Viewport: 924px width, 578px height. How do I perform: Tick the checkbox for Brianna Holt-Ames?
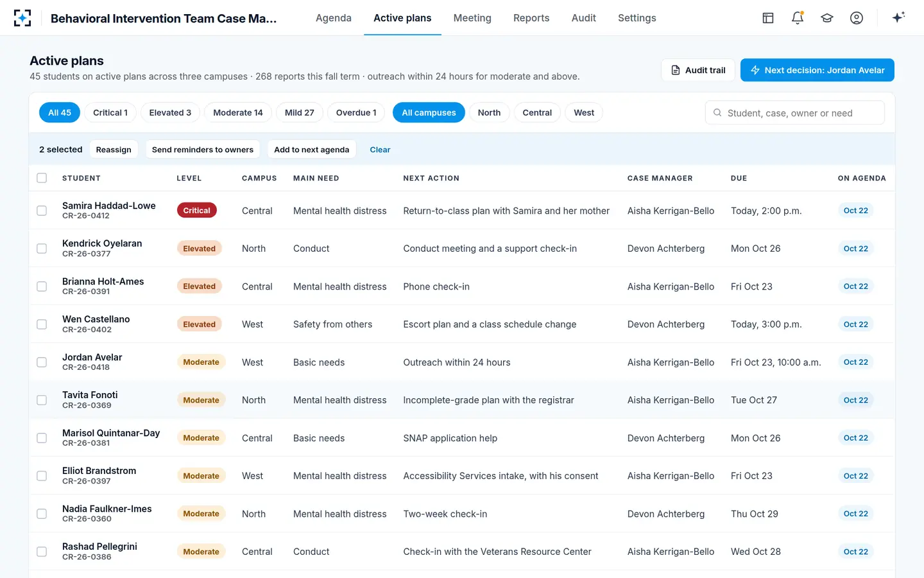coord(42,286)
